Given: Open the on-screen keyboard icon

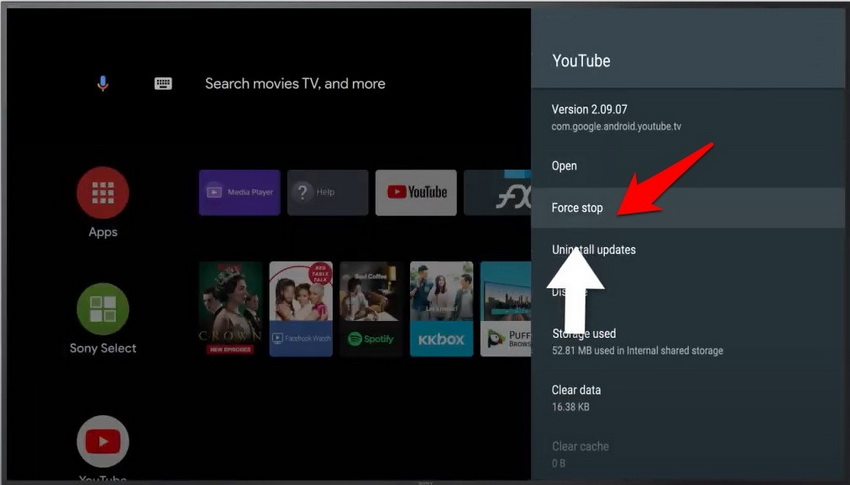Looking at the screenshot, I should tap(163, 84).
